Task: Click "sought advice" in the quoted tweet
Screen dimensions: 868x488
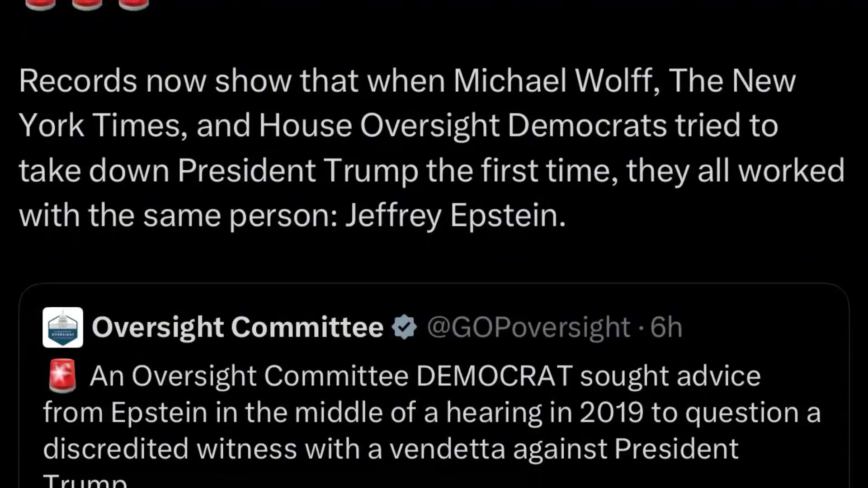Action: pyautogui.click(x=670, y=376)
